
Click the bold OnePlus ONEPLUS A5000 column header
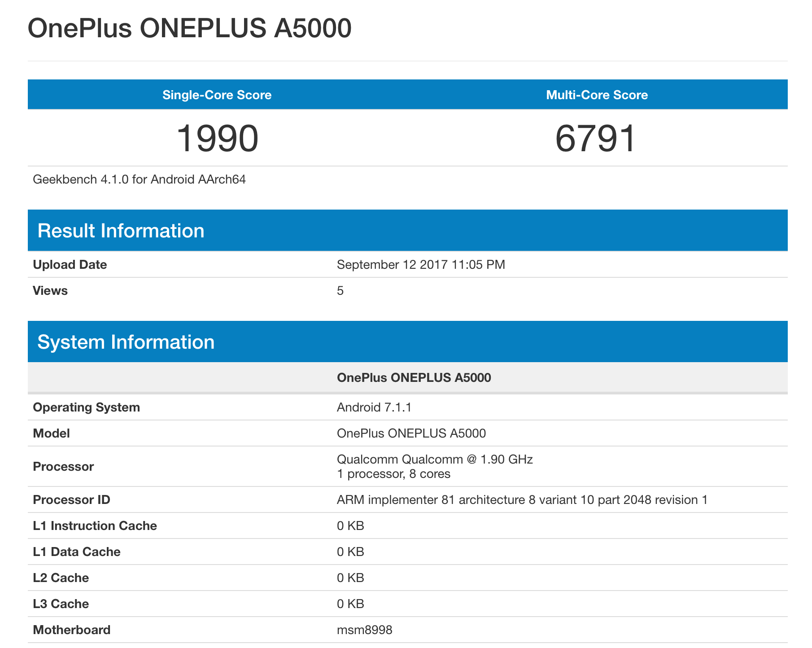point(414,377)
